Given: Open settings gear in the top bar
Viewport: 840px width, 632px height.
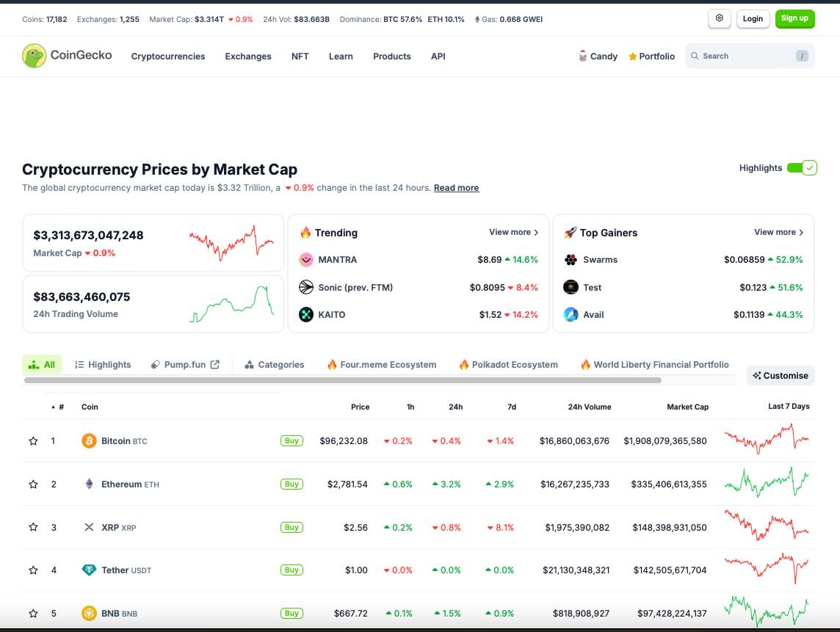Looking at the screenshot, I should 720,18.
